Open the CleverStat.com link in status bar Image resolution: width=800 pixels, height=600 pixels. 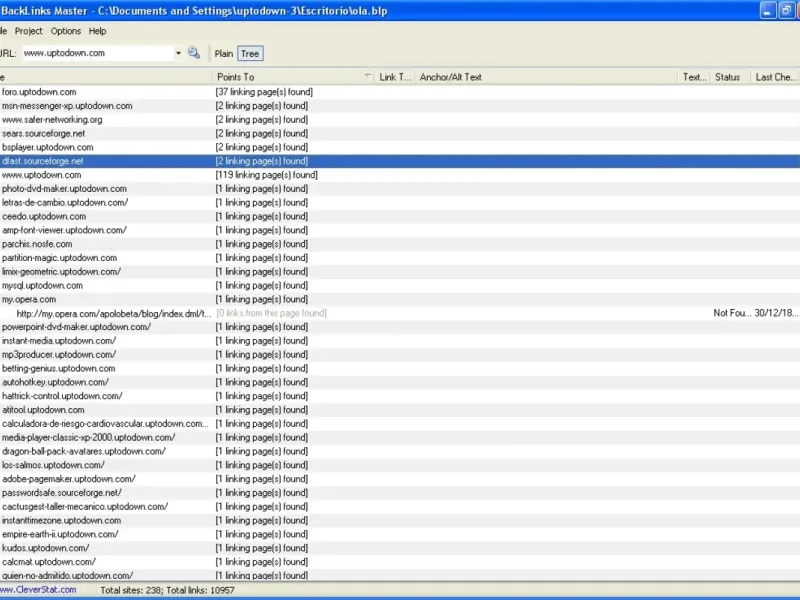[x=38, y=590]
